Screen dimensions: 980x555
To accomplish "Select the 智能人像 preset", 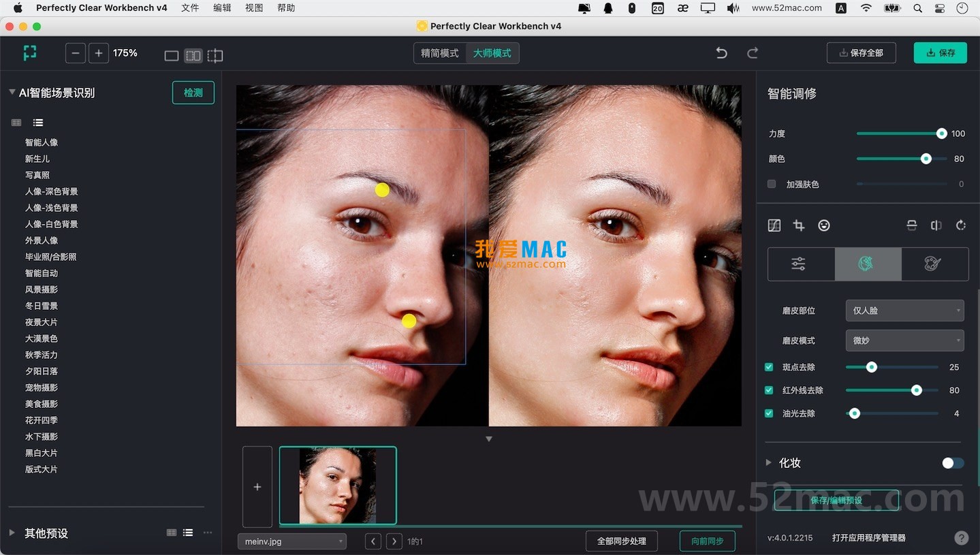I will click(x=42, y=142).
